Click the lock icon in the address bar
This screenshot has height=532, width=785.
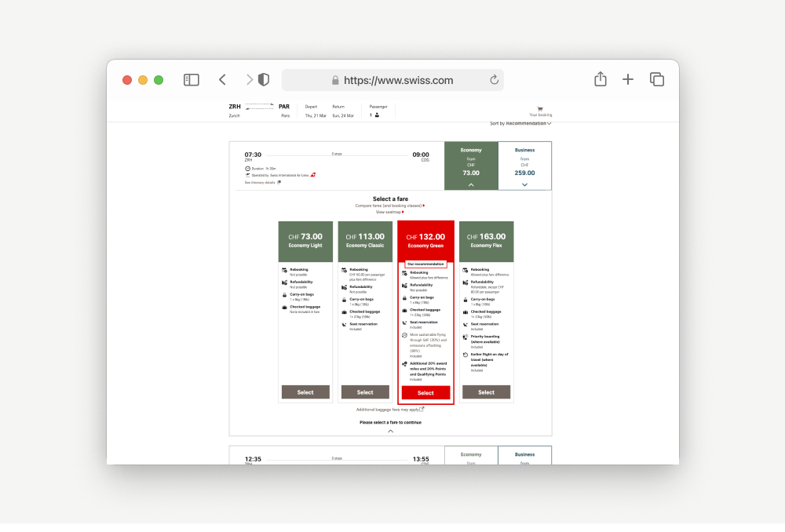point(335,80)
